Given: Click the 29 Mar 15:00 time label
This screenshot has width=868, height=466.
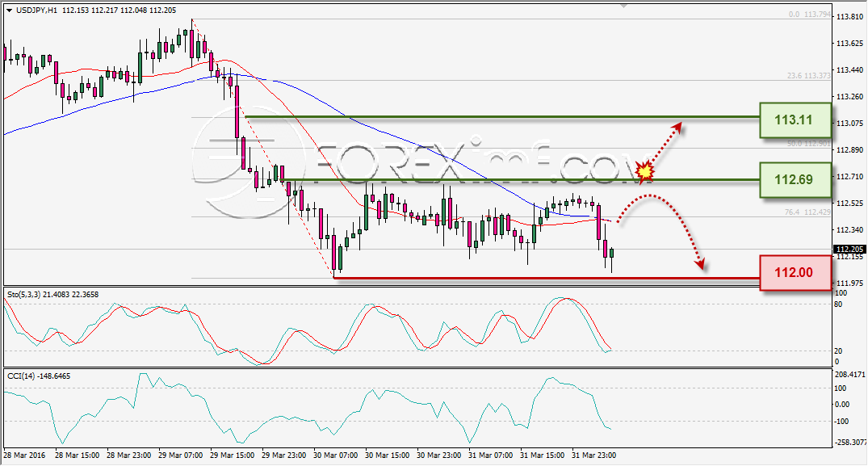Looking at the screenshot, I should (232, 456).
